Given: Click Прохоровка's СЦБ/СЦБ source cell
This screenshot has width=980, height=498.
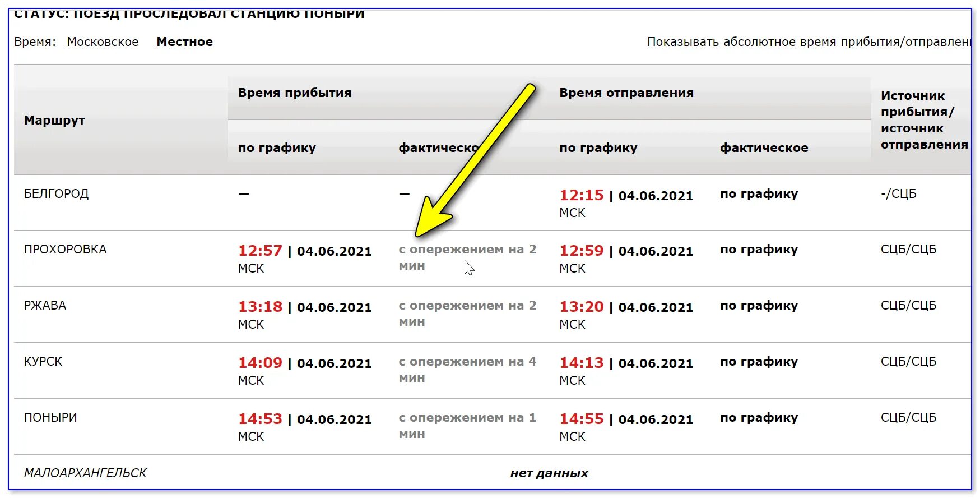Looking at the screenshot, I should [x=908, y=250].
